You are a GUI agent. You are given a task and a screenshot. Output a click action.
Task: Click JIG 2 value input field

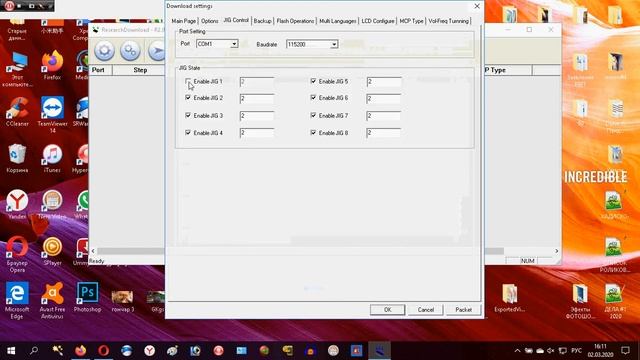[x=257, y=98]
